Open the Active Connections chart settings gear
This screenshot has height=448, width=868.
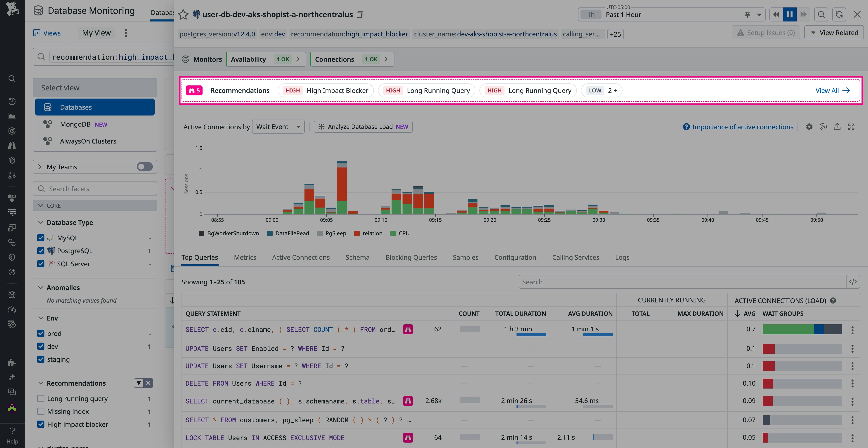coord(809,127)
